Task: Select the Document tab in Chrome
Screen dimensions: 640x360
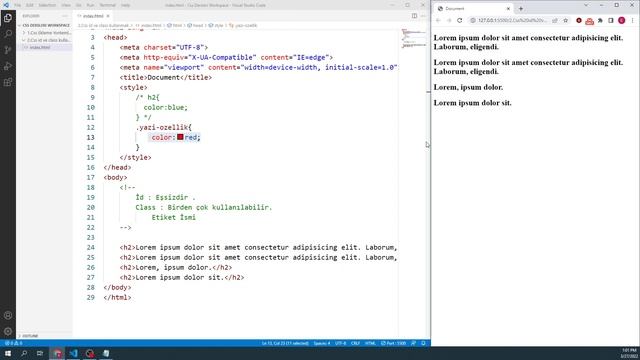Action: tap(473, 9)
